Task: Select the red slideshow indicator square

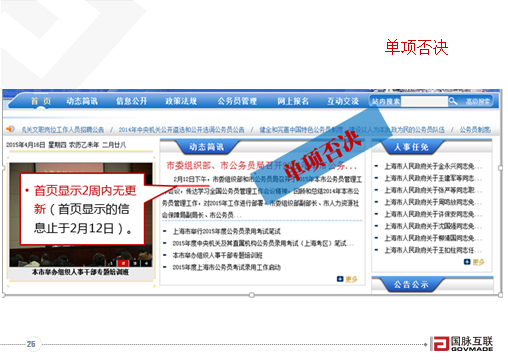Action: tap(123, 263)
